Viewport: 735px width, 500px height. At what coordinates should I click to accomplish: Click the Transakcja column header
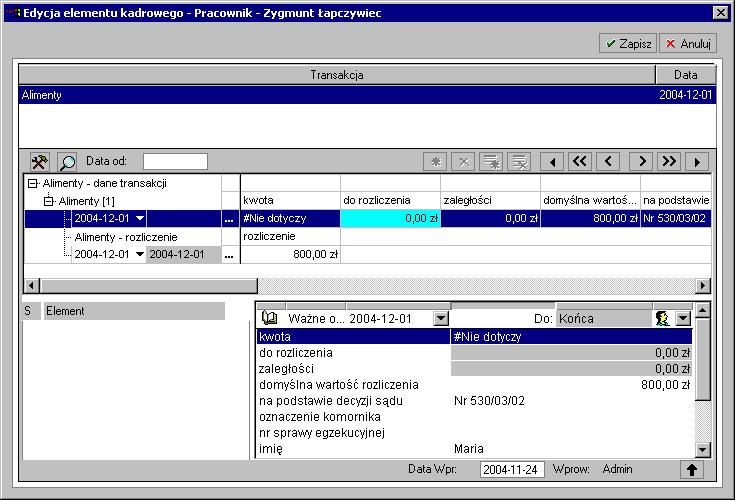[x=337, y=75]
